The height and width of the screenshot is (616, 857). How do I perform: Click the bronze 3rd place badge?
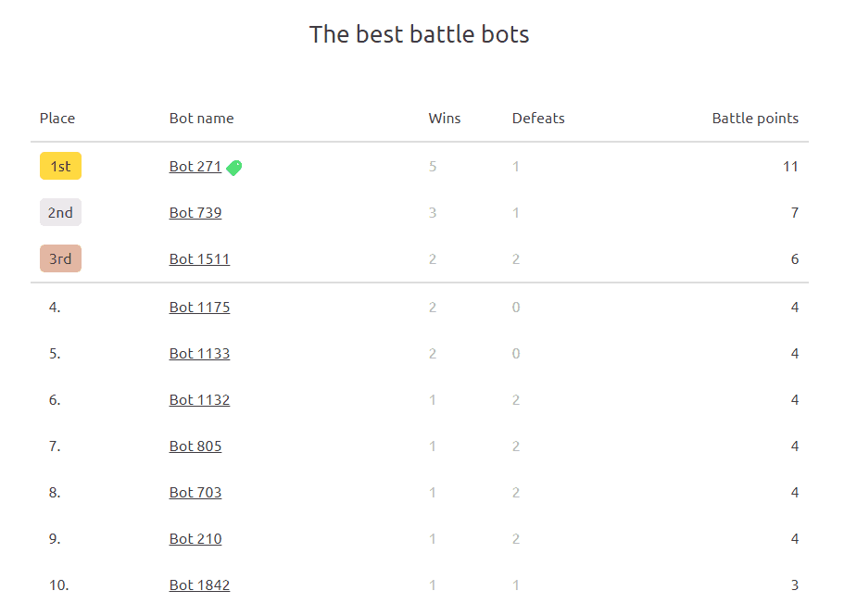(x=60, y=259)
